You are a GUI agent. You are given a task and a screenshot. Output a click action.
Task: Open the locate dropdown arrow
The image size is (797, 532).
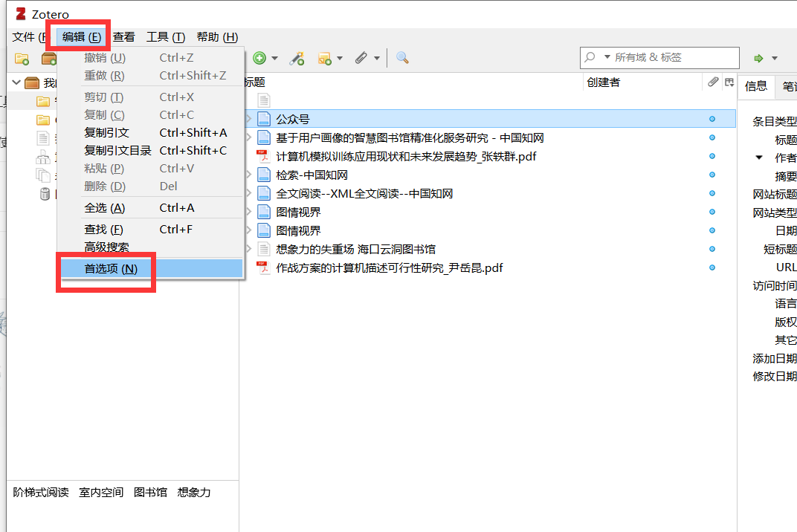coord(775,58)
